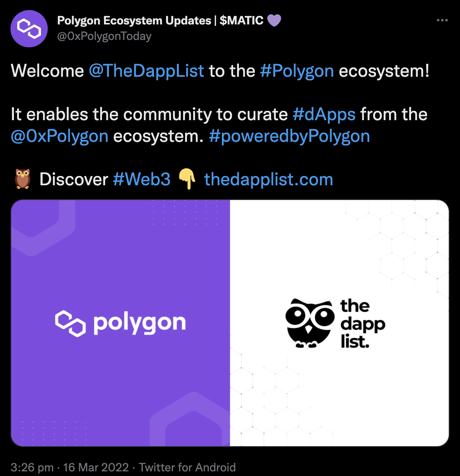Open the #poweredbyPolygon hashtag

pos(289,136)
